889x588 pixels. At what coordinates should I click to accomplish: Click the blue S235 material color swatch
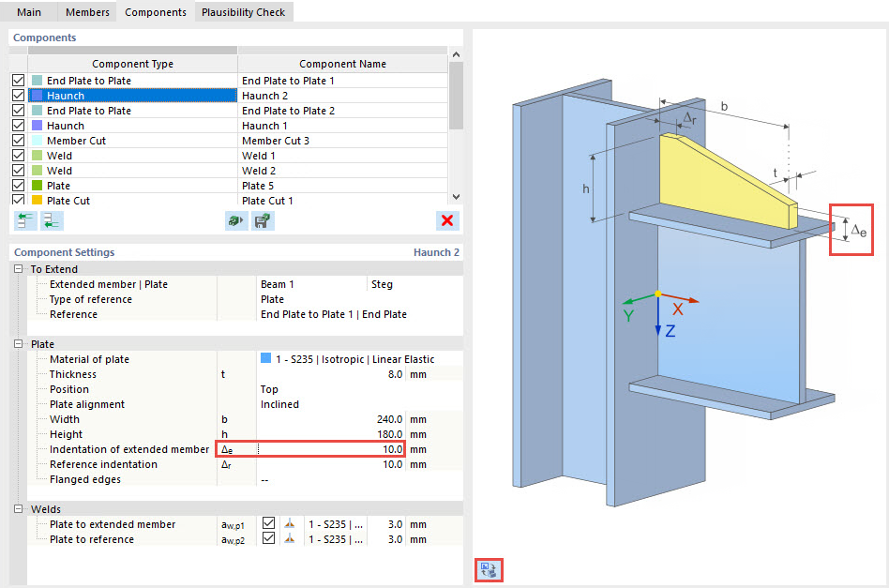point(265,358)
